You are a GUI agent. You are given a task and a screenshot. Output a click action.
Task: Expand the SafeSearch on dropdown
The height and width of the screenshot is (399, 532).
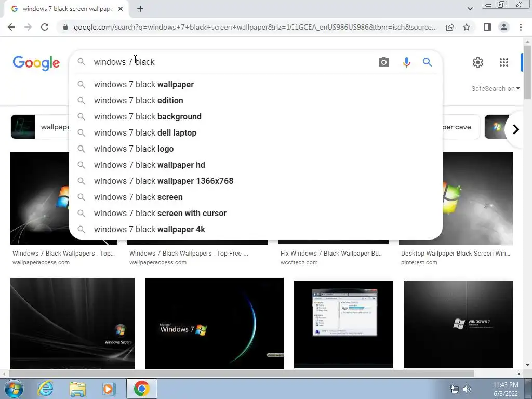[x=495, y=88]
